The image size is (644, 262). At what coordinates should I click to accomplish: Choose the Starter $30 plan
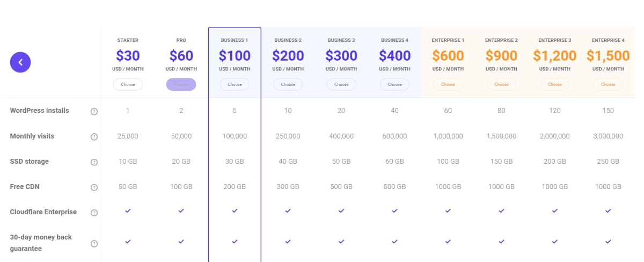pyautogui.click(x=128, y=84)
